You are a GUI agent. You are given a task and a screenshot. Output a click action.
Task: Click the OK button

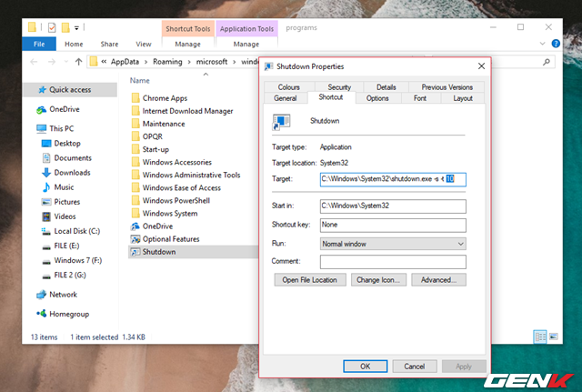click(x=366, y=367)
